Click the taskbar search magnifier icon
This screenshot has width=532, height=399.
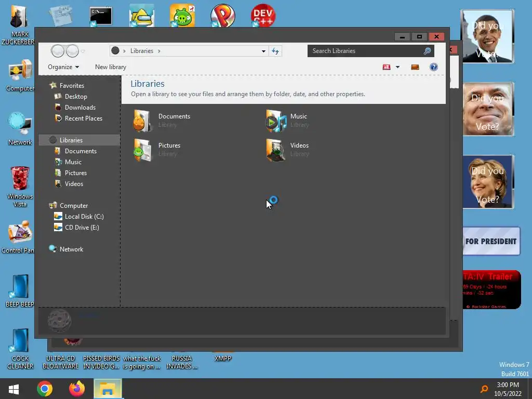pyautogui.click(x=484, y=389)
